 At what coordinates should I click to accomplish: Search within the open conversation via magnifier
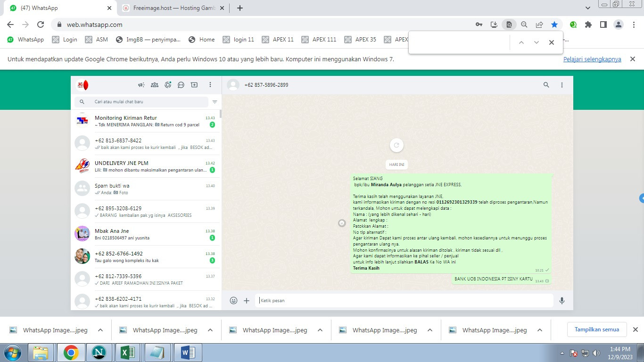point(546,85)
